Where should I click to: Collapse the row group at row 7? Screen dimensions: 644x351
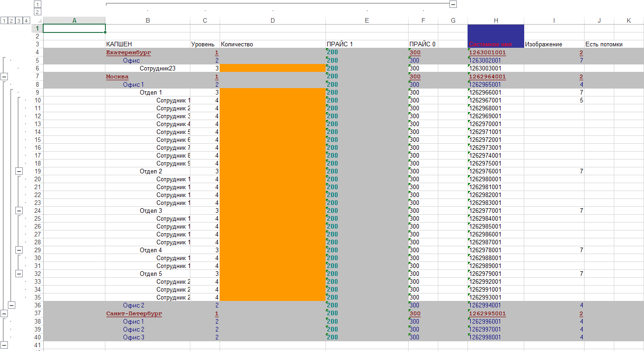click(x=4, y=77)
